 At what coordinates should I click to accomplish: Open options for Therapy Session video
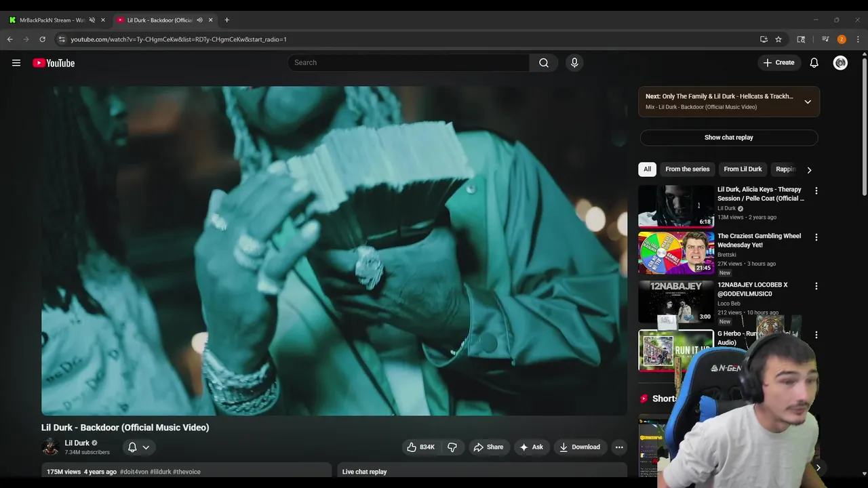point(816,191)
